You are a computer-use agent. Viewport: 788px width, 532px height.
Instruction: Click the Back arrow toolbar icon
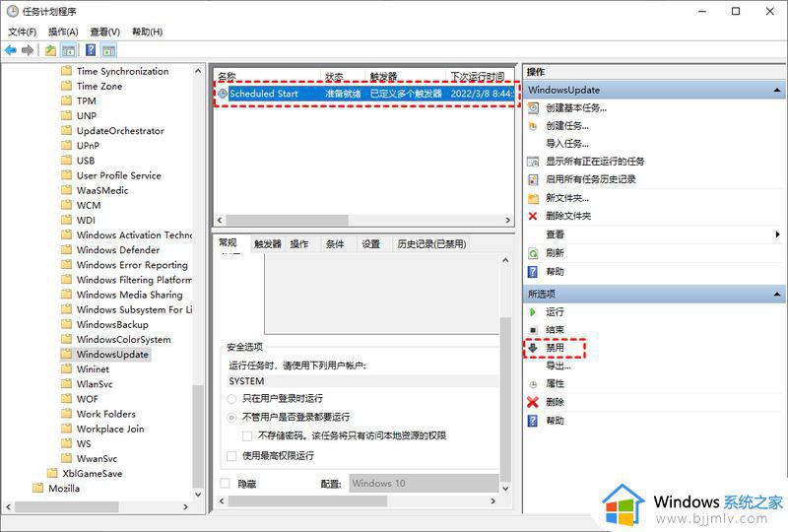pos(11,50)
